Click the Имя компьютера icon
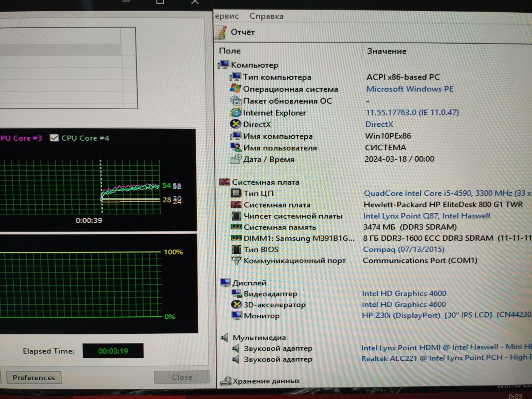The width and height of the screenshot is (532, 399). (x=236, y=135)
